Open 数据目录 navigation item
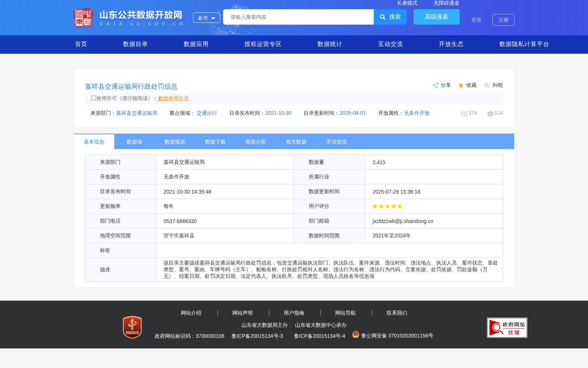The width and height of the screenshot is (588, 368). click(x=135, y=44)
